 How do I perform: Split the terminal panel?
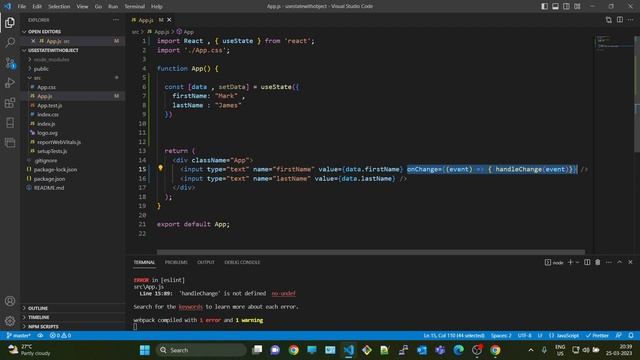[x=587, y=262]
